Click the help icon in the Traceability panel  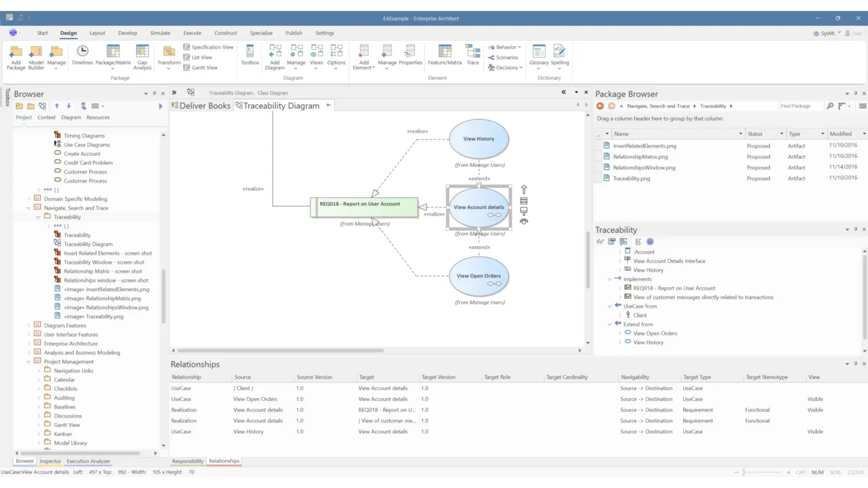coord(650,241)
